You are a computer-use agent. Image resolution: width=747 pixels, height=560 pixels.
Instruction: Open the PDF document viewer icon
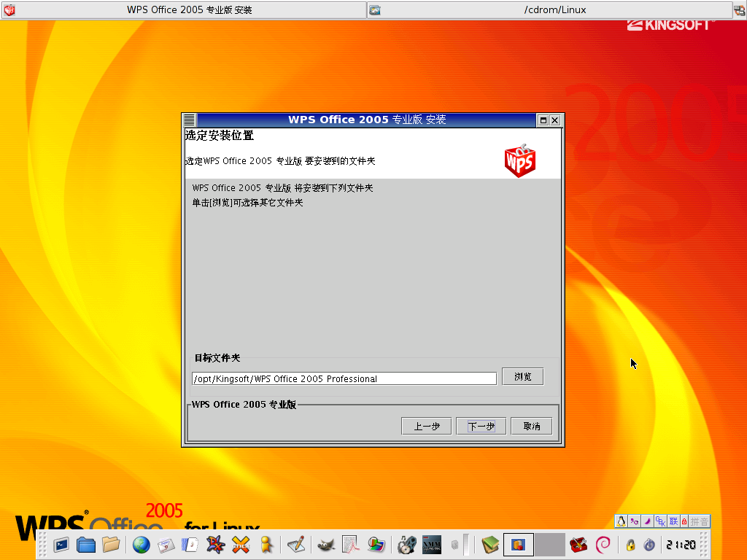point(351,544)
